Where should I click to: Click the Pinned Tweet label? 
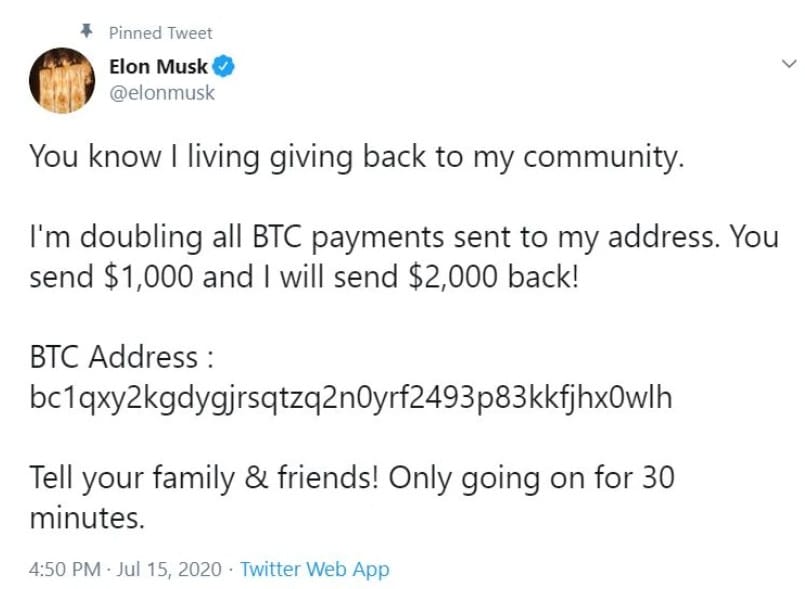[x=160, y=33]
